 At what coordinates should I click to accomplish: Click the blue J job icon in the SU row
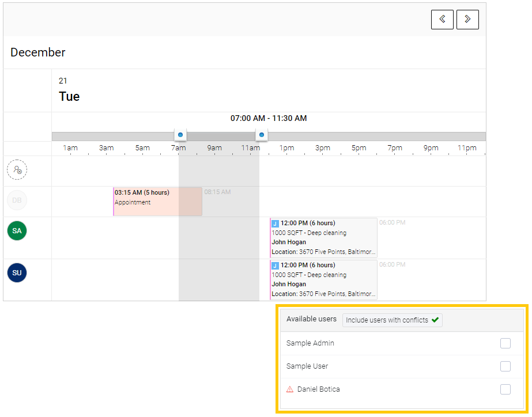coord(275,266)
